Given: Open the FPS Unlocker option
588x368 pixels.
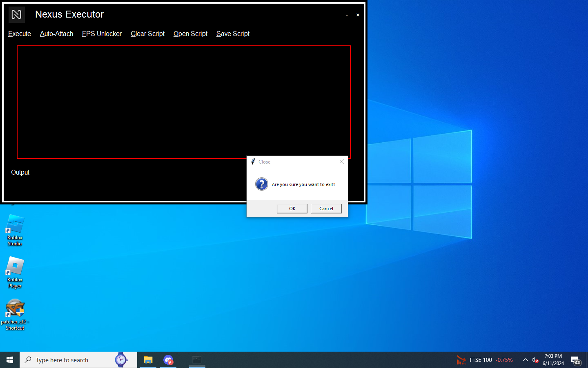Looking at the screenshot, I should tap(102, 34).
